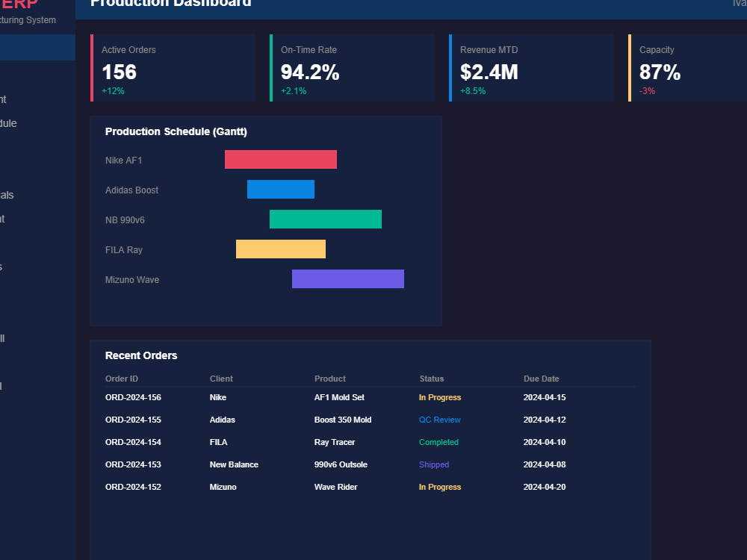Viewport: 747px width, 560px height.
Task: Click the +12% Active Orders change
Action: [x=113, y=90]
